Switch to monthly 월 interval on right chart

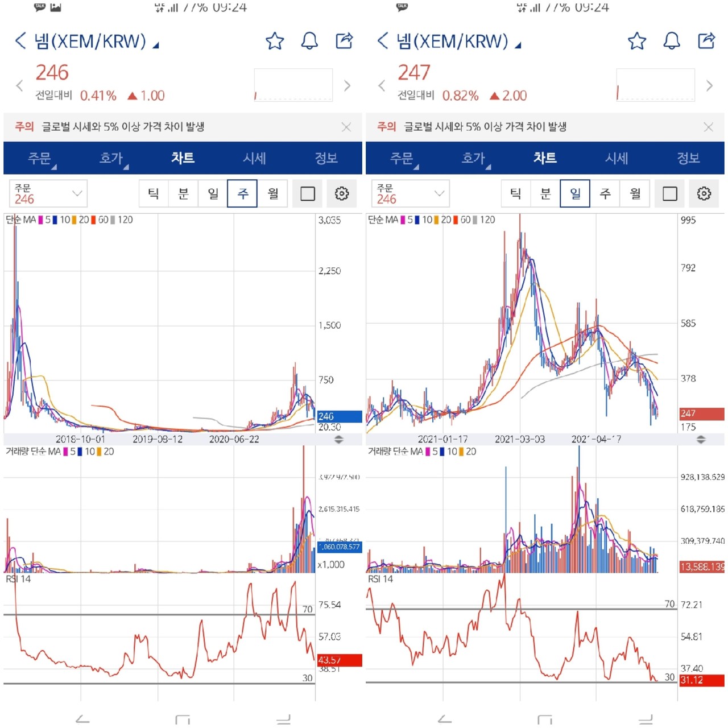pos(635,194)
